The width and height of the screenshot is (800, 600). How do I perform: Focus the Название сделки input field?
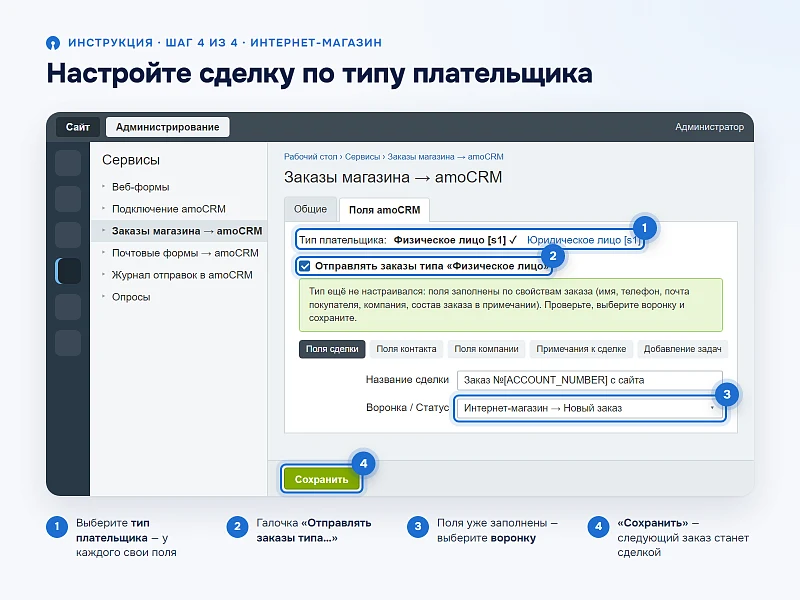point(590,380)
